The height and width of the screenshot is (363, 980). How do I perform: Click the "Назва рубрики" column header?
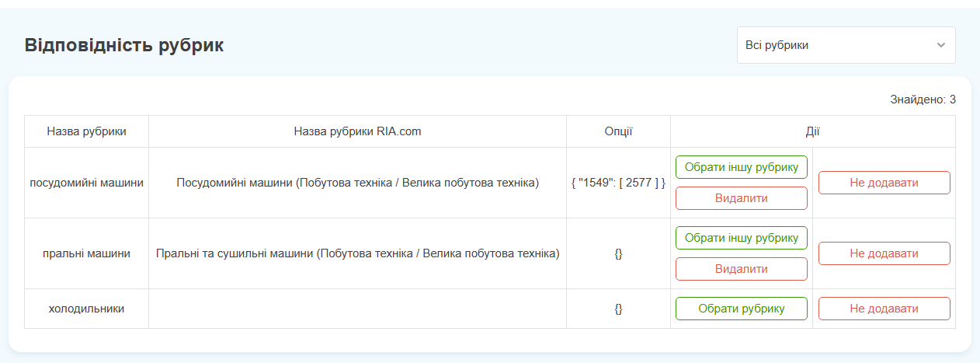point(86,131)
